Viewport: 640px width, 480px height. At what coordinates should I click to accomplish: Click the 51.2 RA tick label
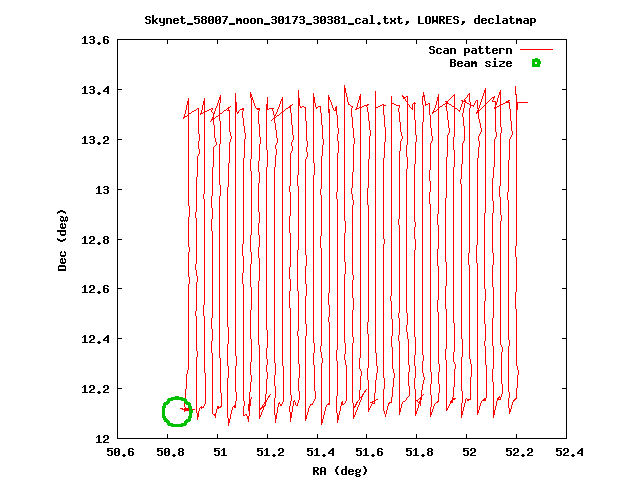[270, 452]
